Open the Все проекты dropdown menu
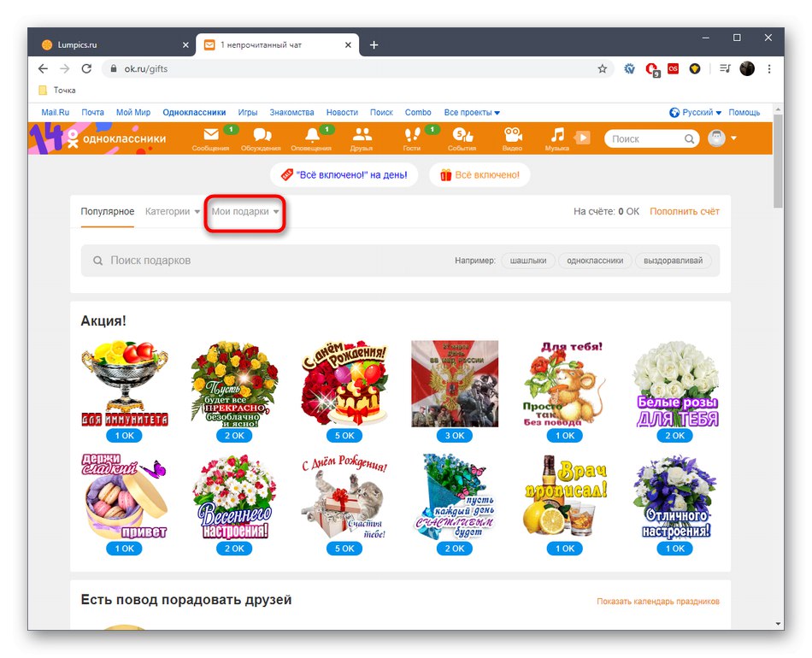Image resolution: width=812 pixels, height=658 pixels. click(472, 112)
